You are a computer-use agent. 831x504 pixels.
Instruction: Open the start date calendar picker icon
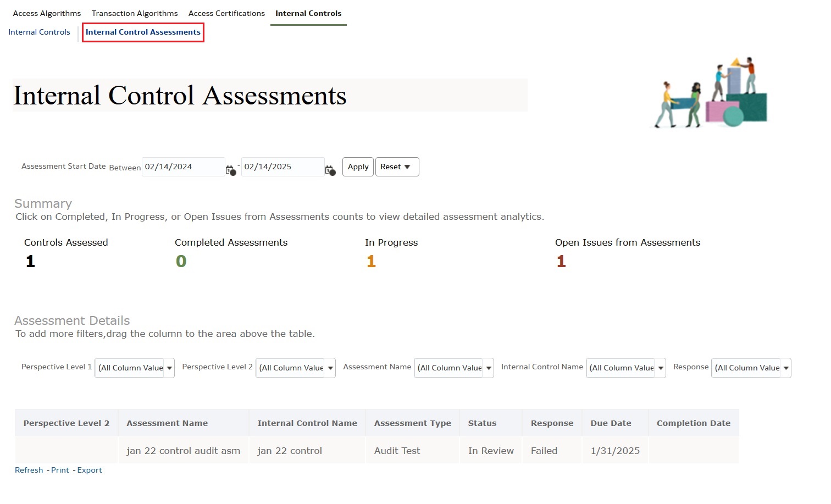[x=231, y=170]
